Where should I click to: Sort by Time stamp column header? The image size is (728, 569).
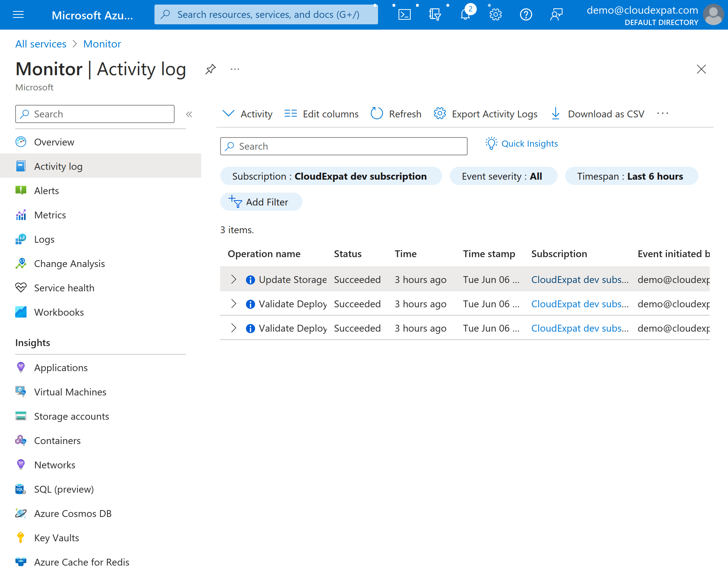489,254
